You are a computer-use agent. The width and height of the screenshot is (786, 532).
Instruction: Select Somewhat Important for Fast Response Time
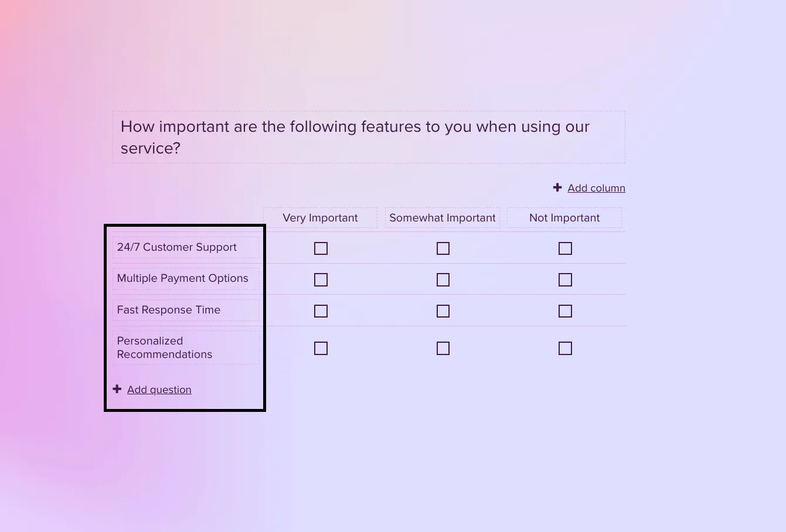[x=443, y=311]
